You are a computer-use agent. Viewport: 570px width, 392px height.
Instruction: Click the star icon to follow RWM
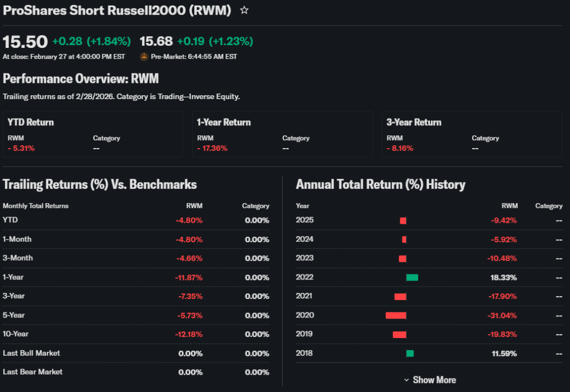tap(244, 11)
